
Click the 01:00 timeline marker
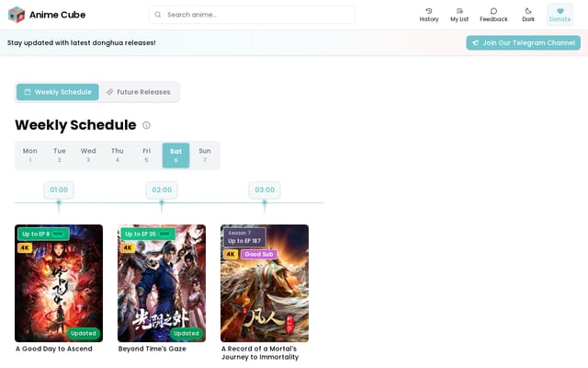click(59, 190)
